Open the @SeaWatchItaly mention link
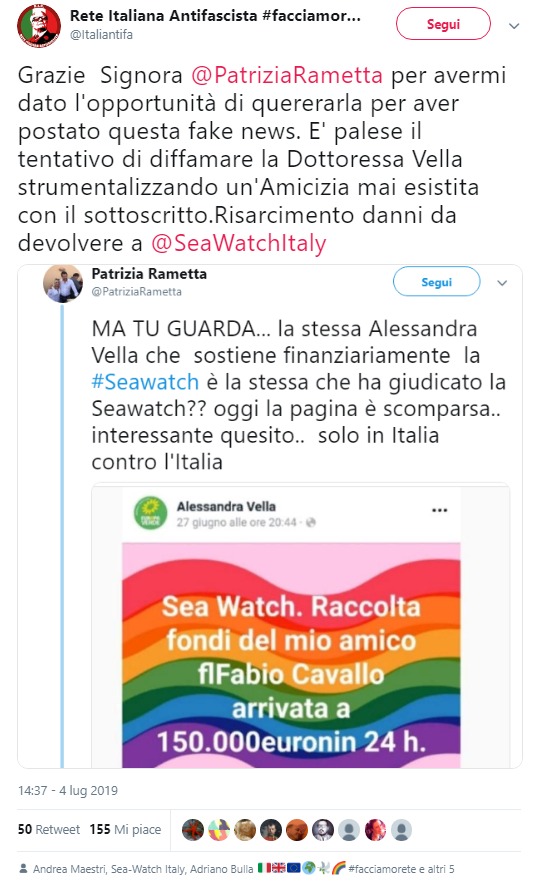The width and height of the screenshot is (538, 885). click(239, 243)
